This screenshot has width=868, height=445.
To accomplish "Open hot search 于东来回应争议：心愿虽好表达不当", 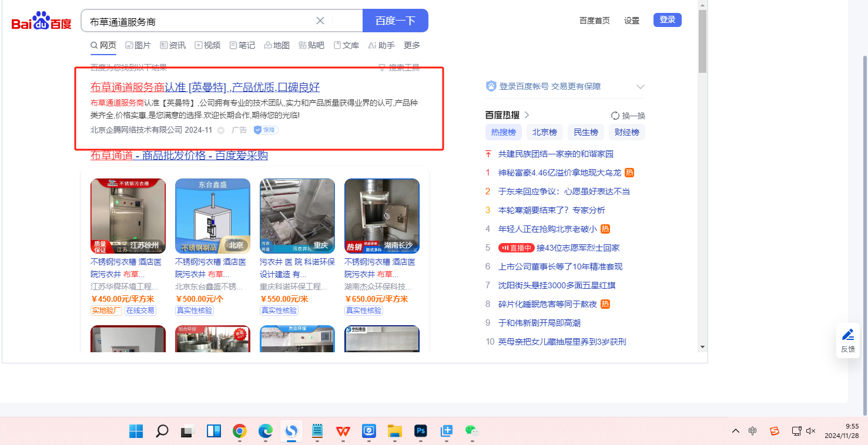I will tap(564, 191).
